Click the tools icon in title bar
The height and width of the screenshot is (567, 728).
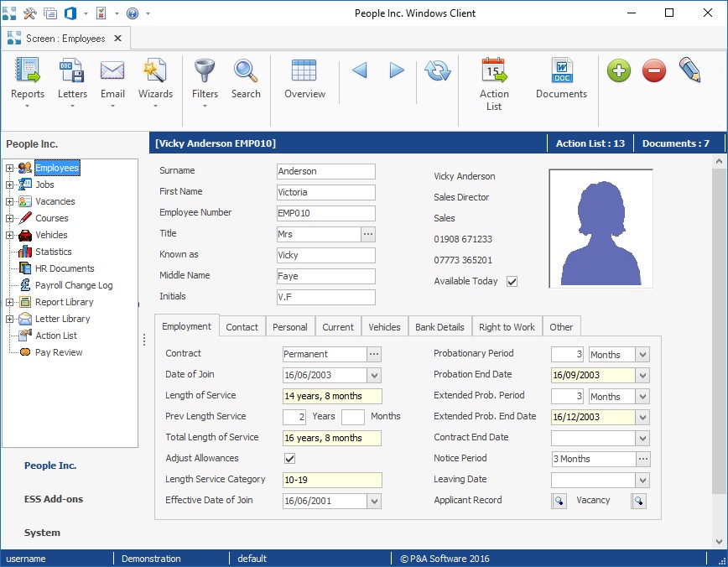(29, 13)
